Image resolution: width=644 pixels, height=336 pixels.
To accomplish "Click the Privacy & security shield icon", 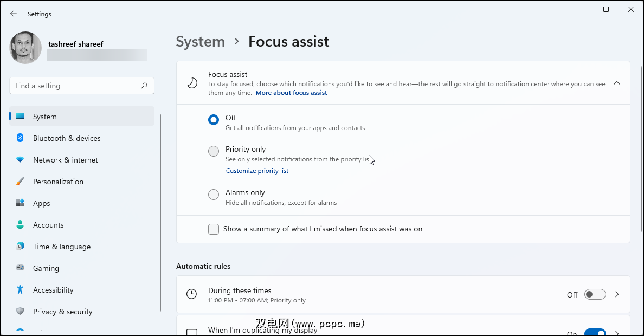I will 20,312.
